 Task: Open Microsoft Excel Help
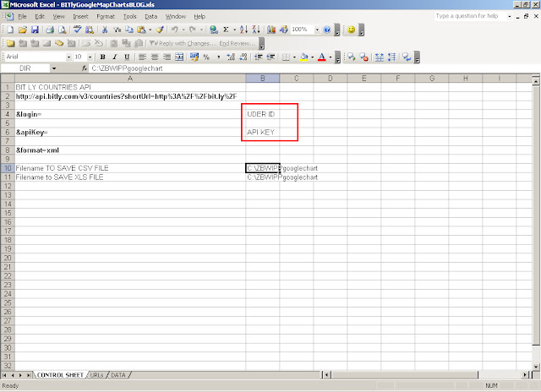pos(327,30)
